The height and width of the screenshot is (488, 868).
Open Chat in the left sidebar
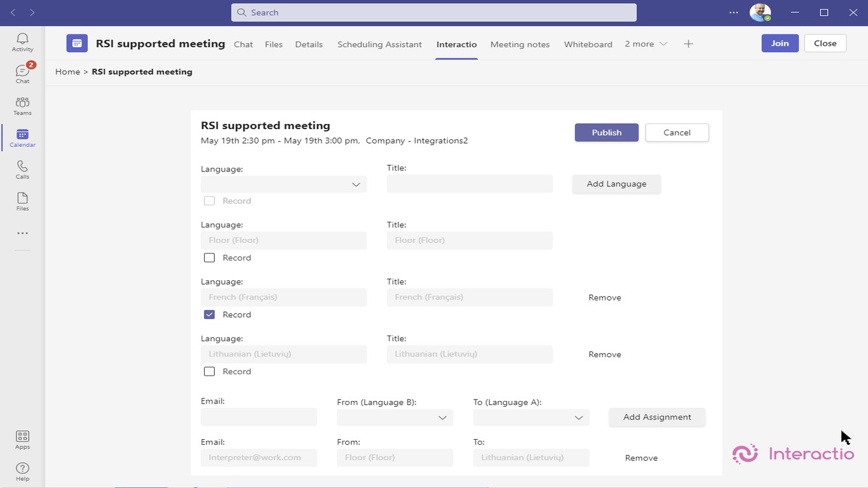[22, 74]
